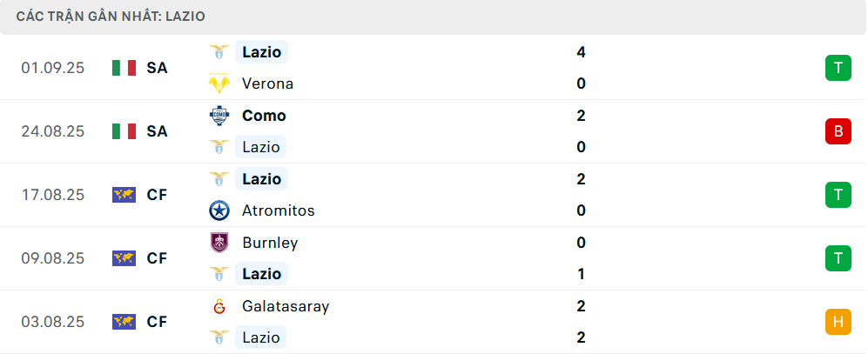Click the 09.08.25 match date

pyautogui.click(x=53, y=258)
